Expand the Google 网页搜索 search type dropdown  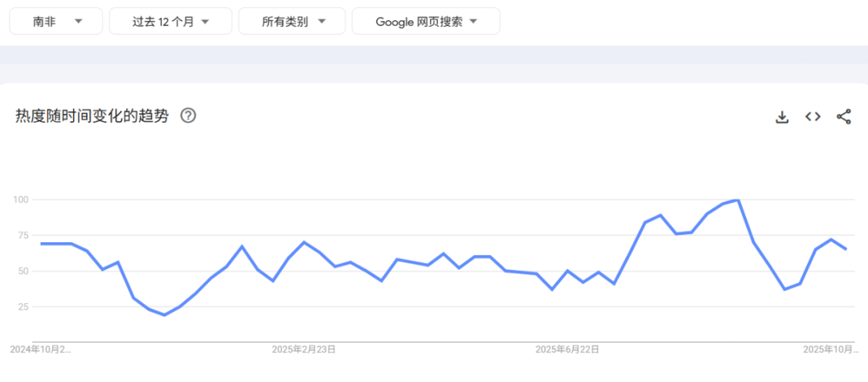(x=426, y=22)
